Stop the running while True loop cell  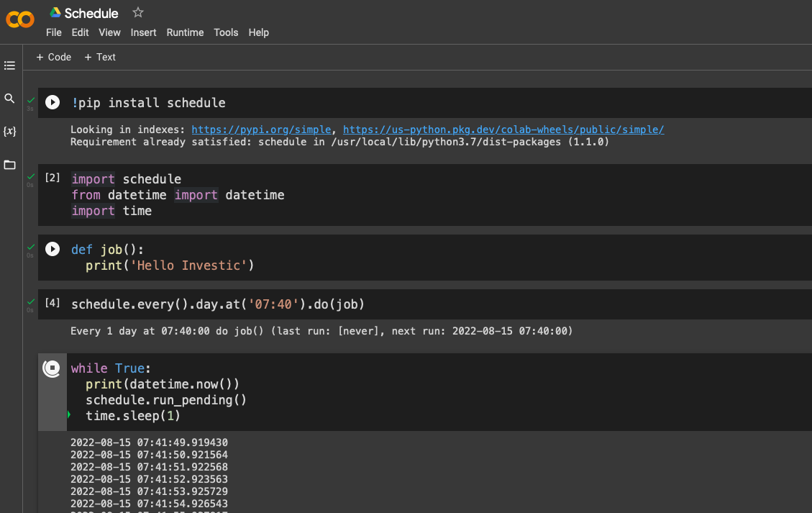click(x=52, y=367)
